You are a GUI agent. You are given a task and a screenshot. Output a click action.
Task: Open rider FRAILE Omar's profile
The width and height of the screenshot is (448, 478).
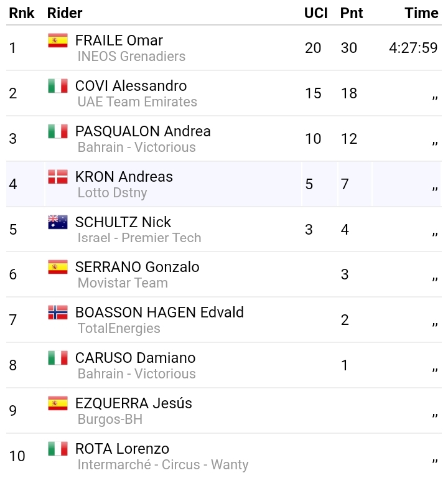coord(119,40)
